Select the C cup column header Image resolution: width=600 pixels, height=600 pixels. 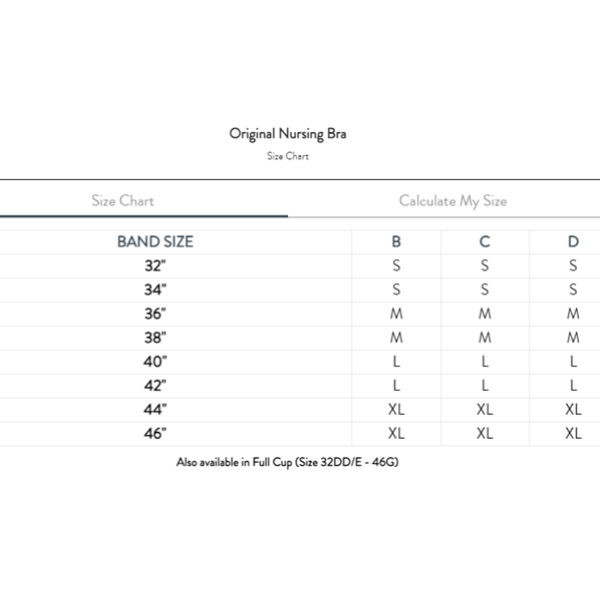[485, 242]
